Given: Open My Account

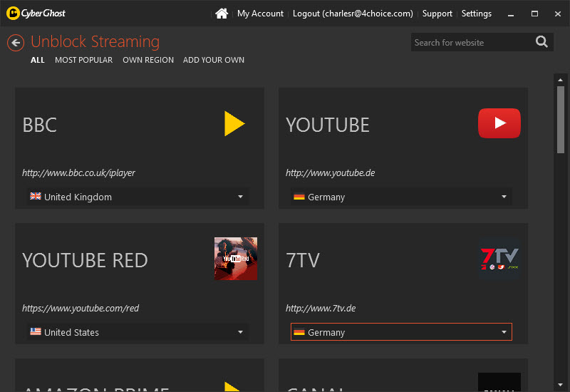Looking at the screenshot, I should coord(260,14).
